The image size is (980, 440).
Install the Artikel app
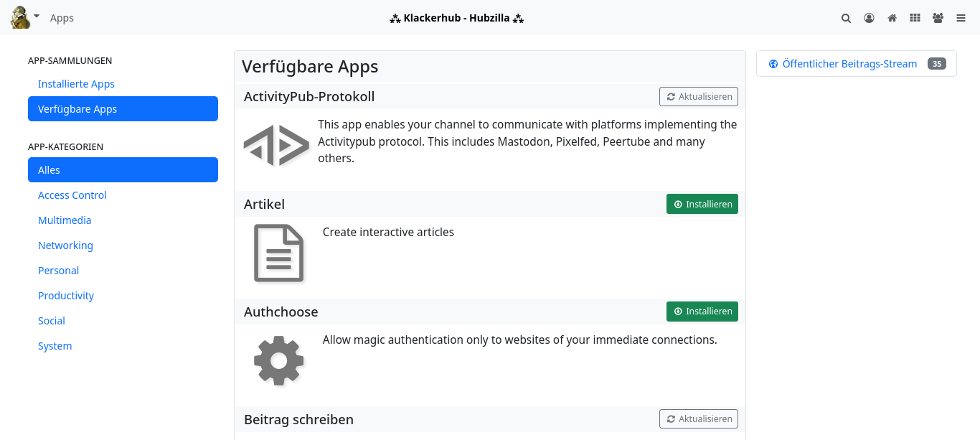(x=702, y=204)
